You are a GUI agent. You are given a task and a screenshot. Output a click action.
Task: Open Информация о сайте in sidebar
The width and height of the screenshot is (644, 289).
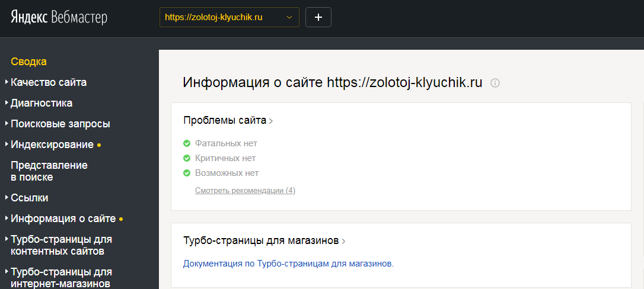pyautogui.click(x=63, y=219)
